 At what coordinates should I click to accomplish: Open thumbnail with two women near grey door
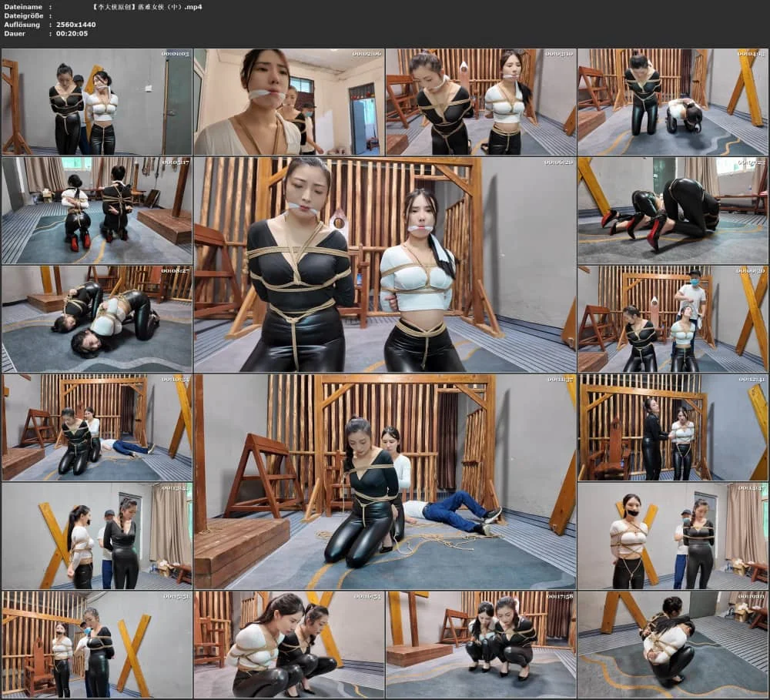(x=97, y=102)
